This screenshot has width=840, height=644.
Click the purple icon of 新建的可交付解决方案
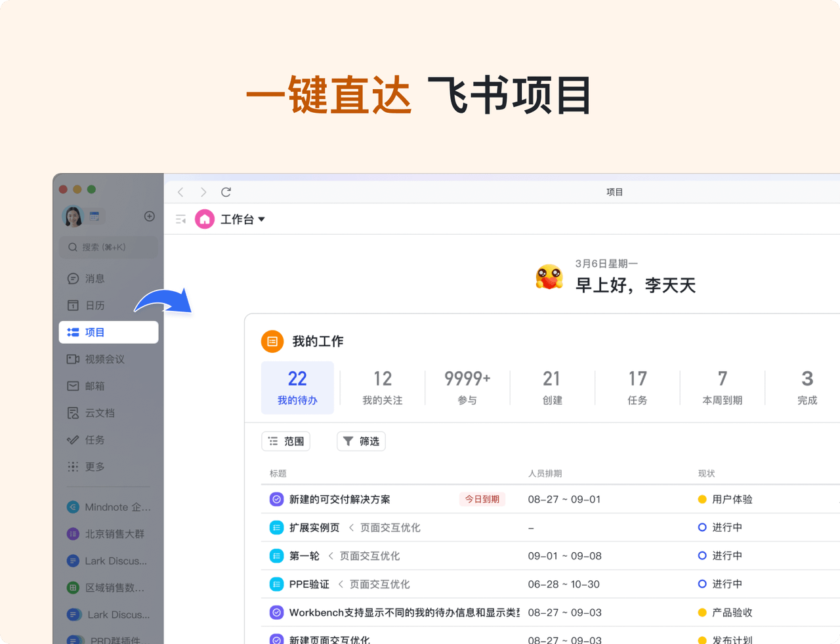coord(277,500)
